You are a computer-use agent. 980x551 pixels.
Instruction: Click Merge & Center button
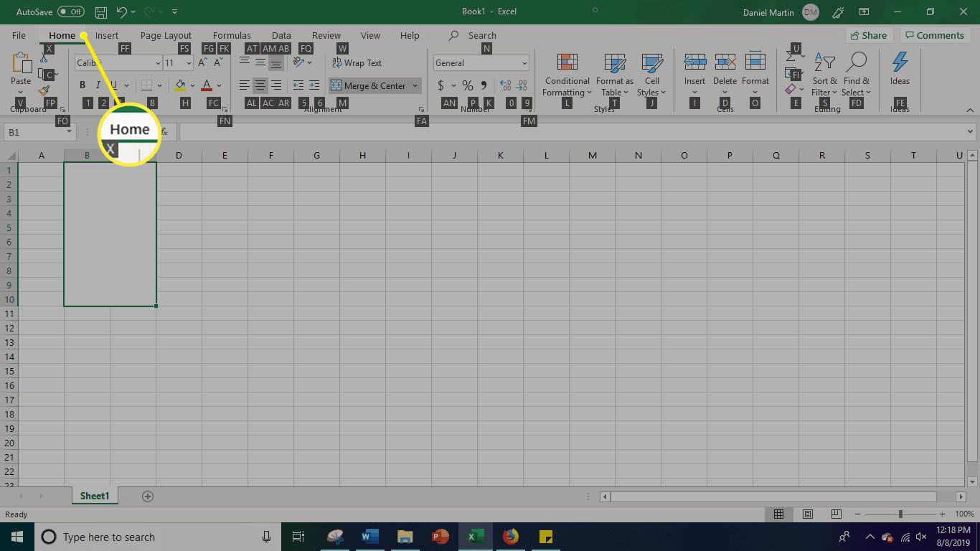click(x=369, y=86)
